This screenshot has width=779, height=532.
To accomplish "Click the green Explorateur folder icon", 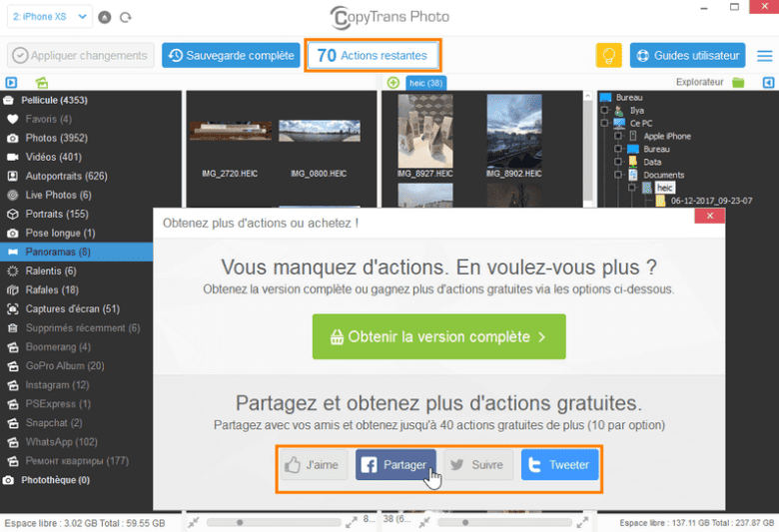I will click(x=738, y=83).
